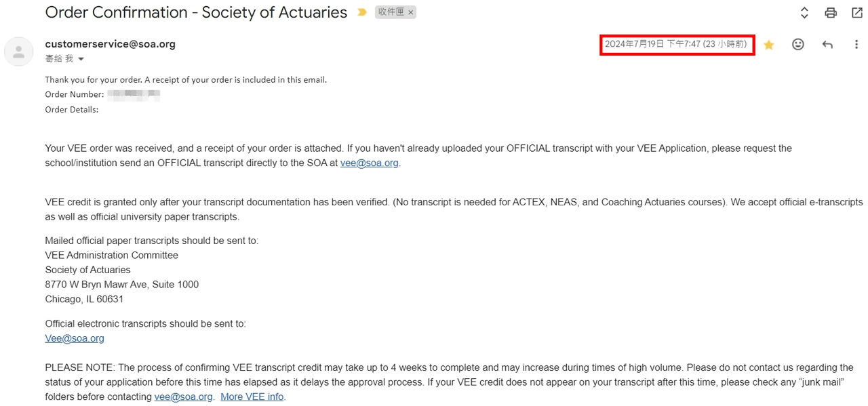Image resolution: width=868 pixels, height=406 pixels.
Task: Open the More VEE info link
Action: click(252, 397)
